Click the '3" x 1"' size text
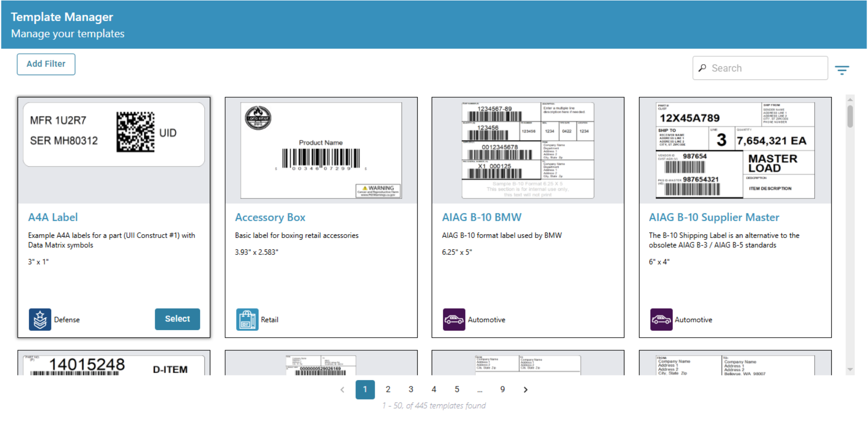 [39, 262]
